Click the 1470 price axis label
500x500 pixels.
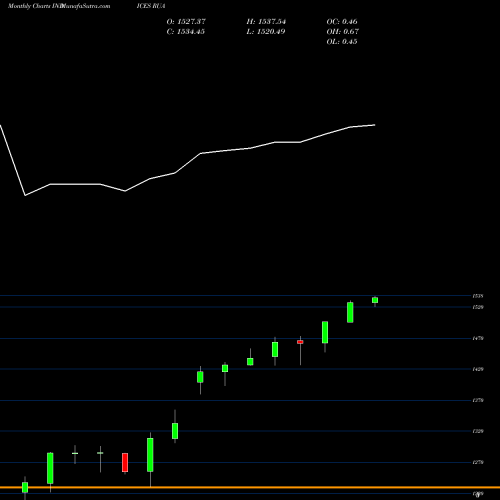(x=478, y=338)
